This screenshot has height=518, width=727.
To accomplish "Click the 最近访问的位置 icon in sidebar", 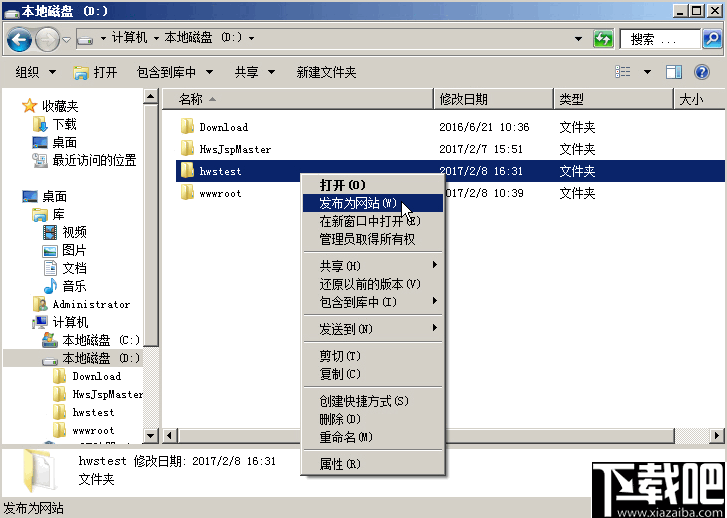I will [x=40, y=160].
